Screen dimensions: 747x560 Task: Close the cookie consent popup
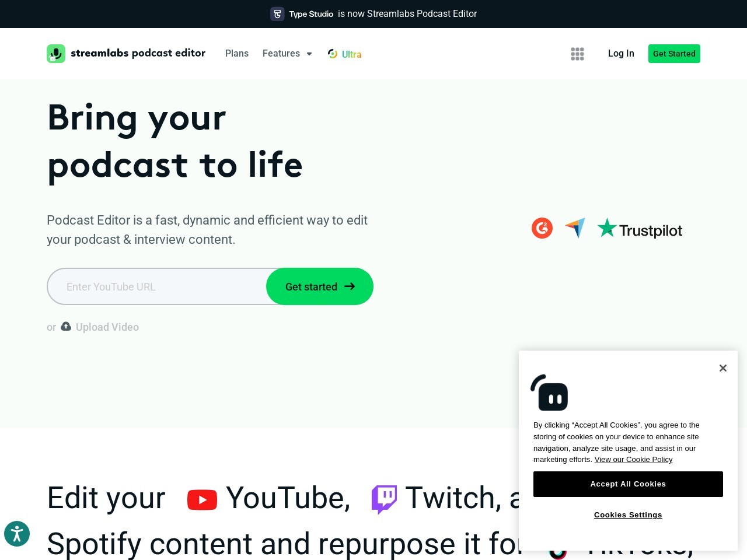(x=723, y=368)
